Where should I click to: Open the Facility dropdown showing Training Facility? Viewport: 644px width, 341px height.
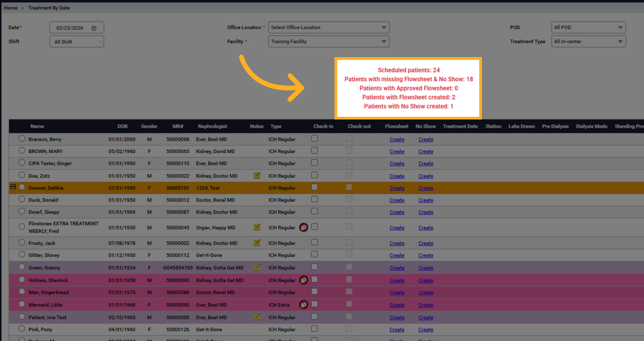point(329,42)
